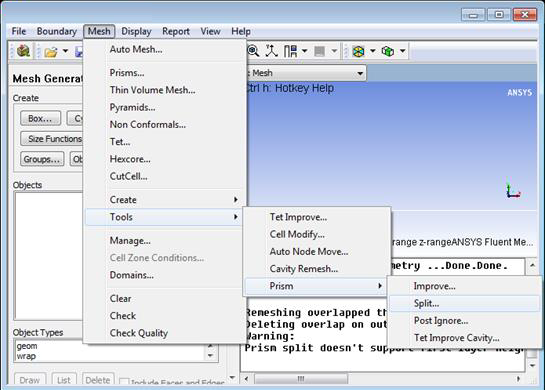The height and width of the screenshot is (390, 545).
Task: Open the View menu
Action: [x=210, y=31]
